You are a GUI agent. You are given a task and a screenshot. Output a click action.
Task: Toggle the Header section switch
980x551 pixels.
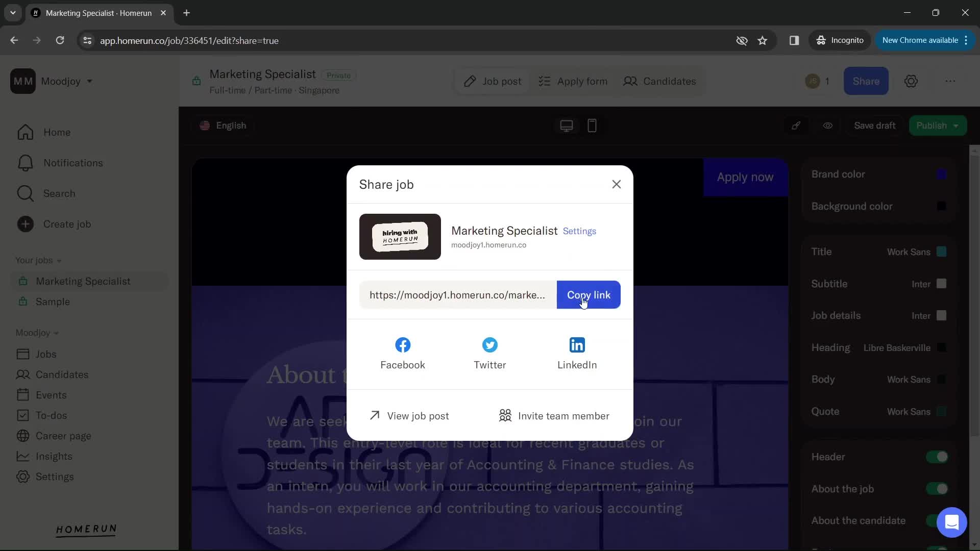(937, 457)
